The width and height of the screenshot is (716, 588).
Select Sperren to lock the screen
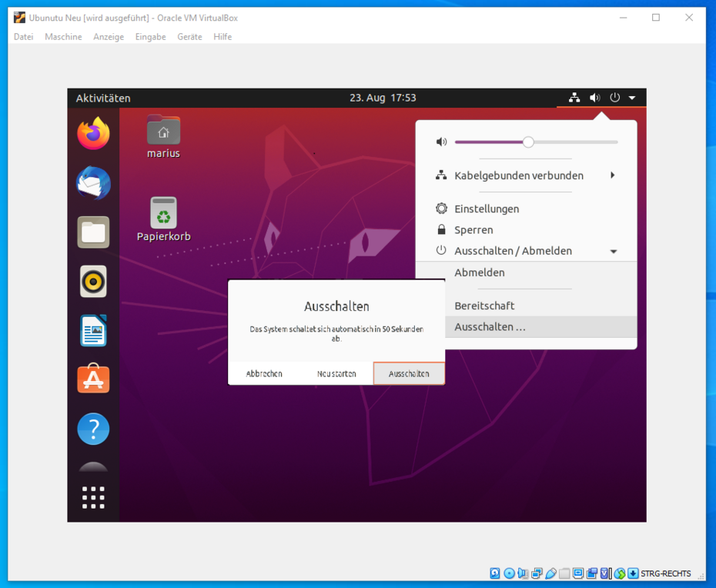point(473,229)
